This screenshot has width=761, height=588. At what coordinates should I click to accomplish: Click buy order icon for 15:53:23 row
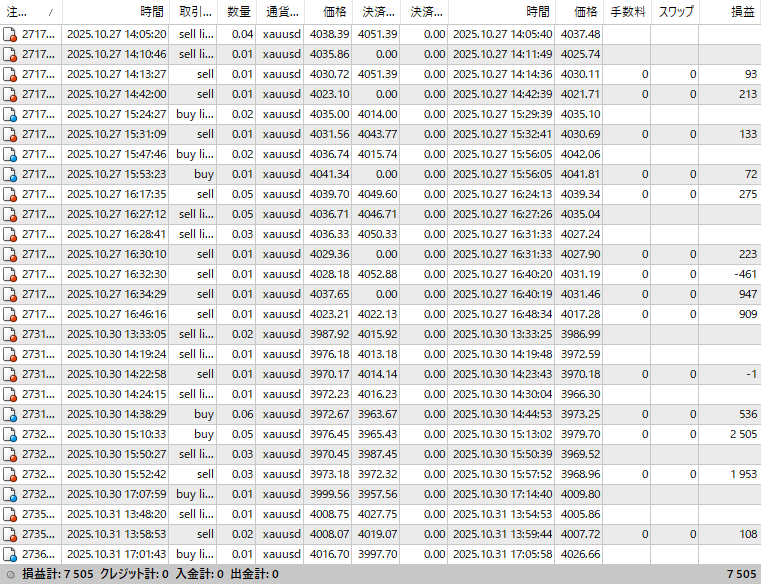tap(10, 174)
